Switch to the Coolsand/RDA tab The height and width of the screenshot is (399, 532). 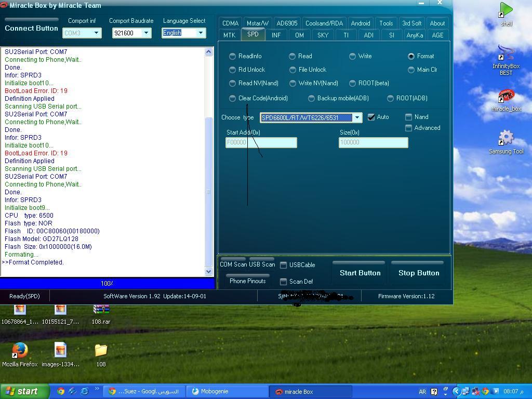click(x=324, y=23)
